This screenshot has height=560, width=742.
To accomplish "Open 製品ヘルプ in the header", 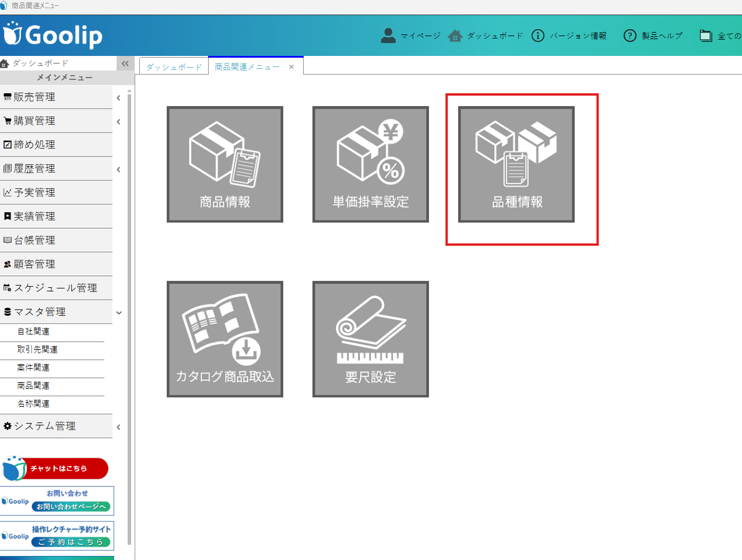I will click(x=662, y=36).
